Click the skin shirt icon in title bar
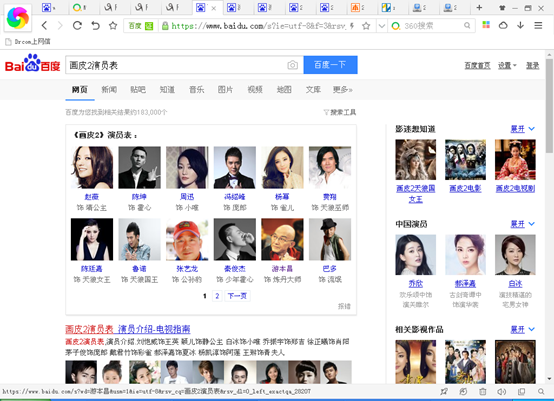 502,8
